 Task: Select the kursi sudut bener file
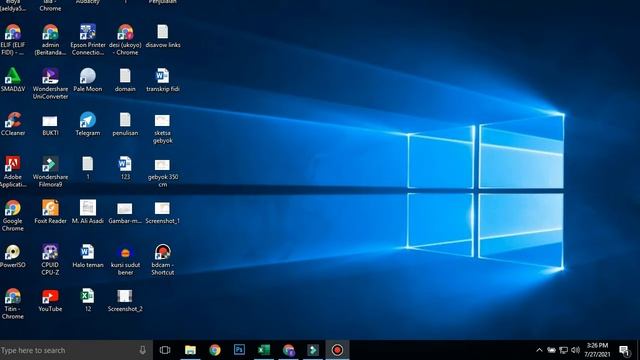click(x=125, y=260)
